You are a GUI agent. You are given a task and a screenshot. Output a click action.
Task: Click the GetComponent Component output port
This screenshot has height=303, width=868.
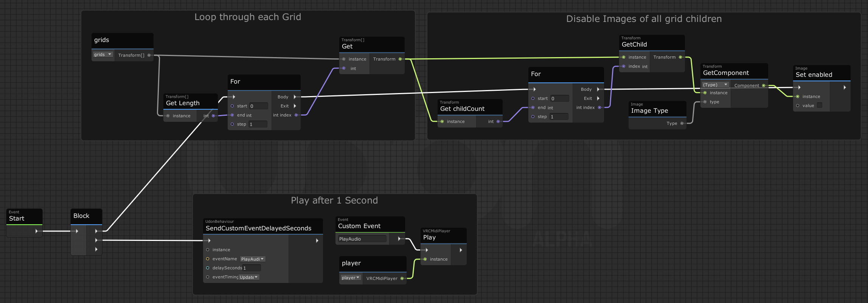tap(764, 85)
